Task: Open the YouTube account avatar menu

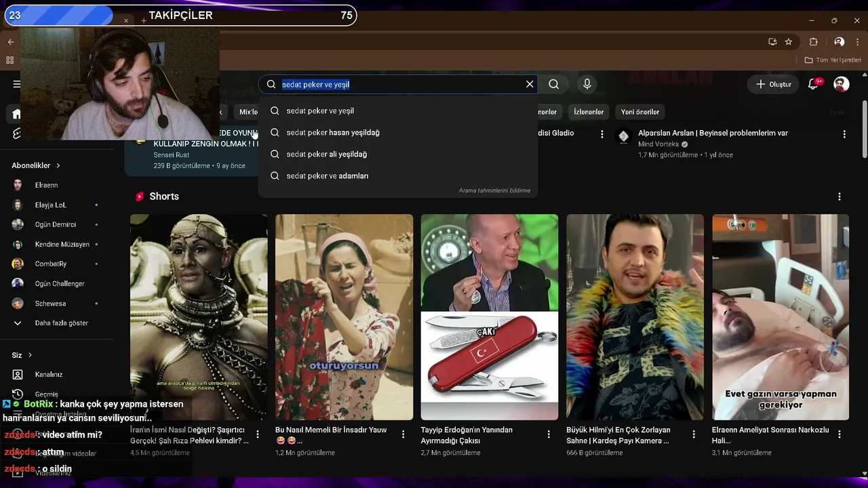Action: (x=842, y=84)
